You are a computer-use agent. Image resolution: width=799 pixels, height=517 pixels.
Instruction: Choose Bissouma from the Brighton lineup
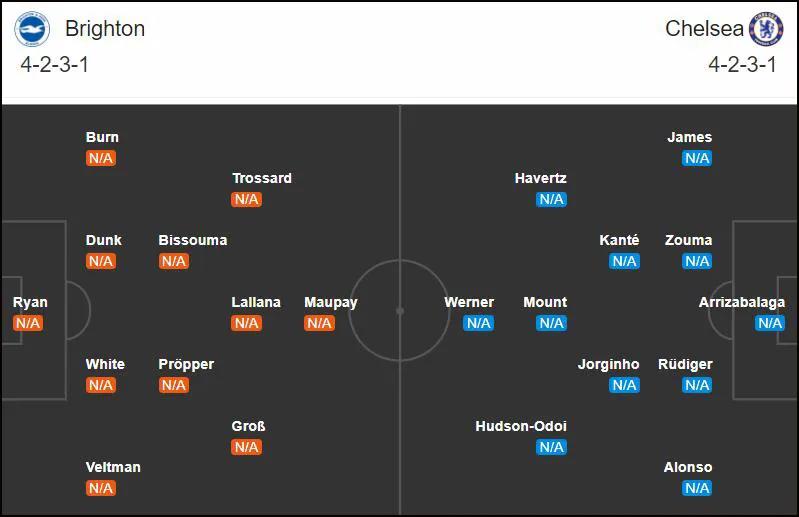coord(193,240)
